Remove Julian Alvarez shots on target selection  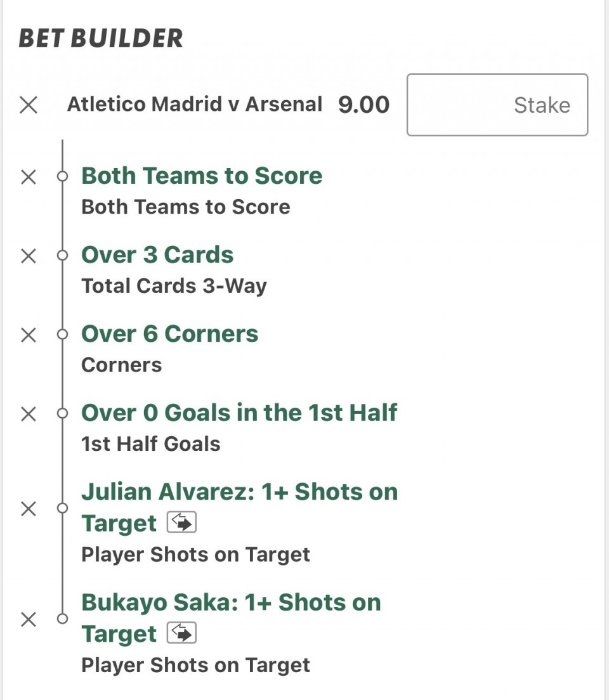(x=29, y=509)
